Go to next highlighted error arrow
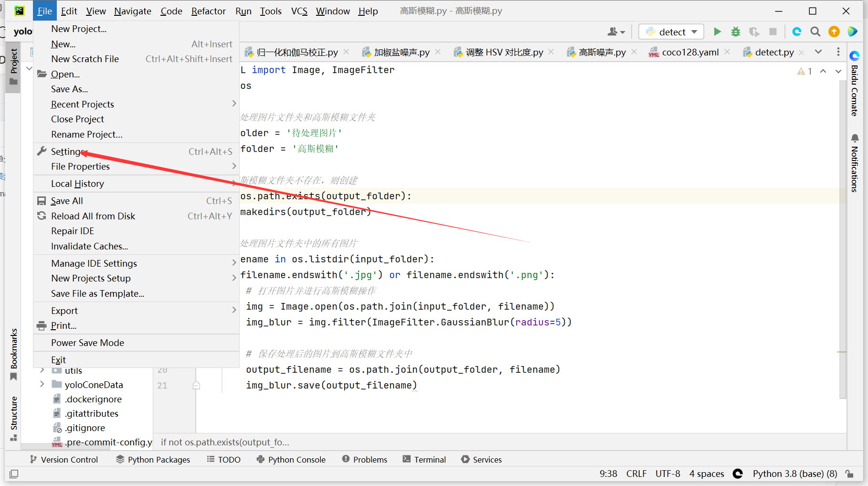The width and height of the screenshot is (868, 486). click(x=838, y=71)
